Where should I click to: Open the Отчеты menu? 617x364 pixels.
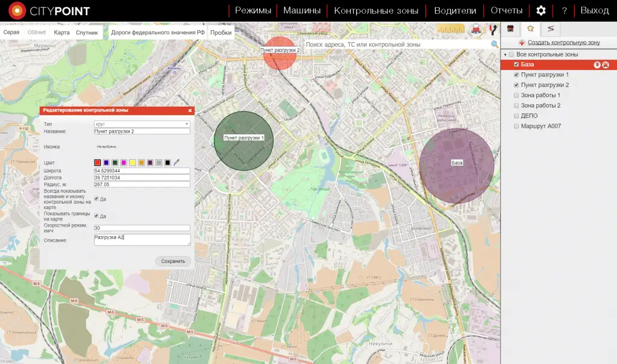506,11
